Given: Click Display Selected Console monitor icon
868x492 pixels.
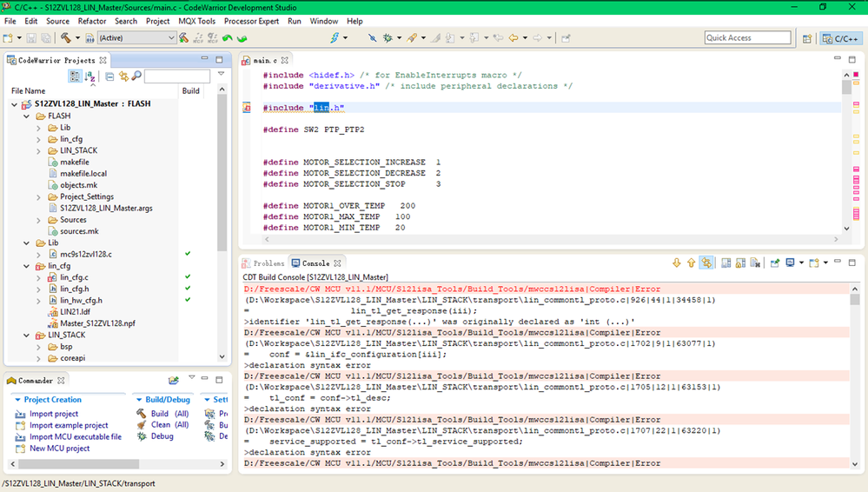Looking at the screenshot, I should pyautogui.click(x=790, y=263).
